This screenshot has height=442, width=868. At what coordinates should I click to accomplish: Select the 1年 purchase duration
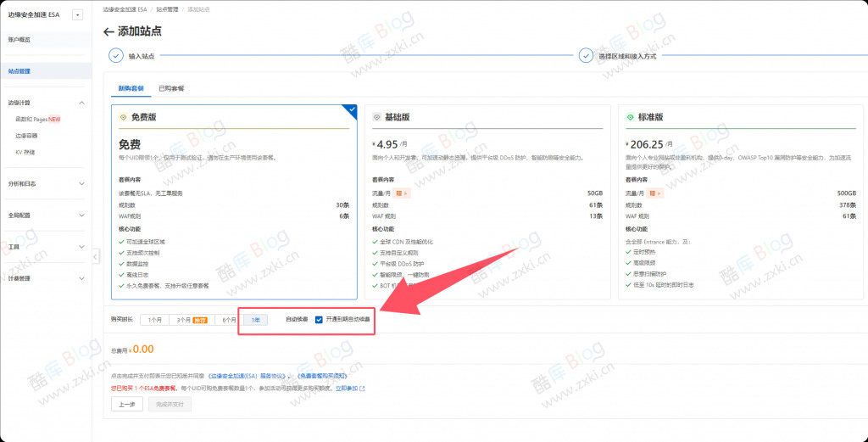click(x=256, y=320)
